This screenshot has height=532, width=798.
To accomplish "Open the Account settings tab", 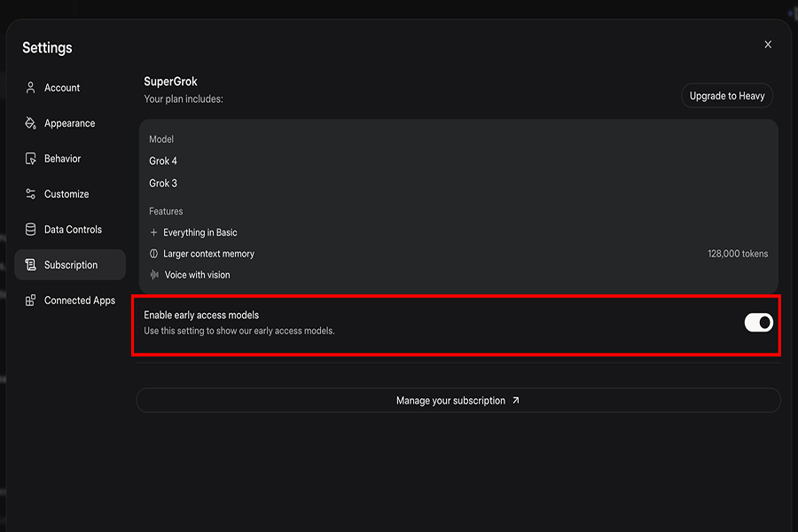I will 70,88.
